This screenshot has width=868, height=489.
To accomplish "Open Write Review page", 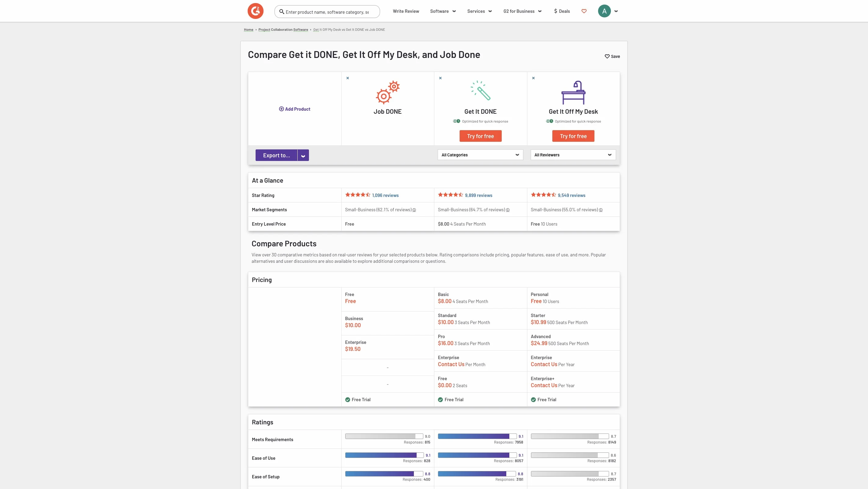I will (x=406, y=11).
